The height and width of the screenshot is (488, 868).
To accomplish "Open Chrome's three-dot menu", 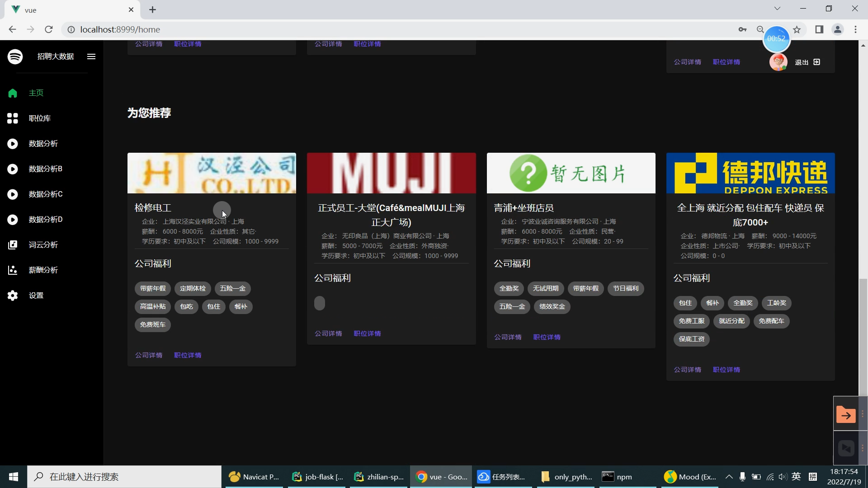I will point(855,29).
